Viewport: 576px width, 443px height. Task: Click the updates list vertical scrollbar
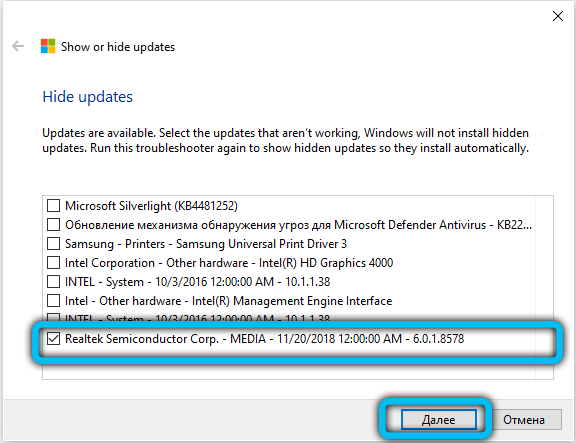(x=544, y=287)
